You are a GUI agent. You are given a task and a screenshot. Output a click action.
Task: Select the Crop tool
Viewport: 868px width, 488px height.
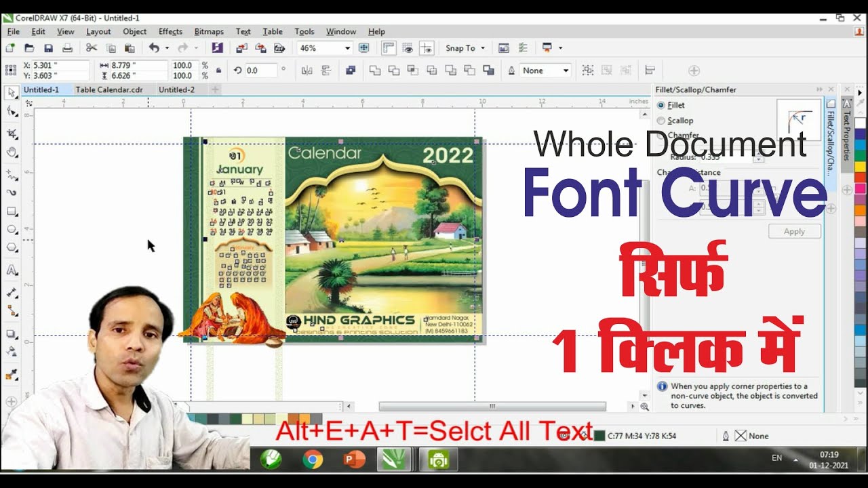pos(12,134)
